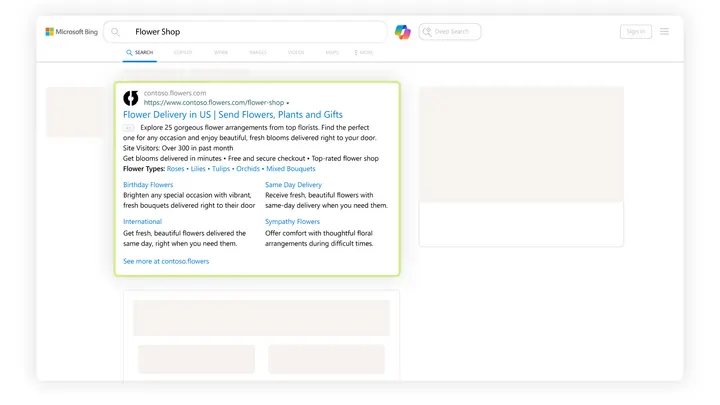Click the Contoso flowers site logo icon
This screenshot has width=720, height=405.
131,98
